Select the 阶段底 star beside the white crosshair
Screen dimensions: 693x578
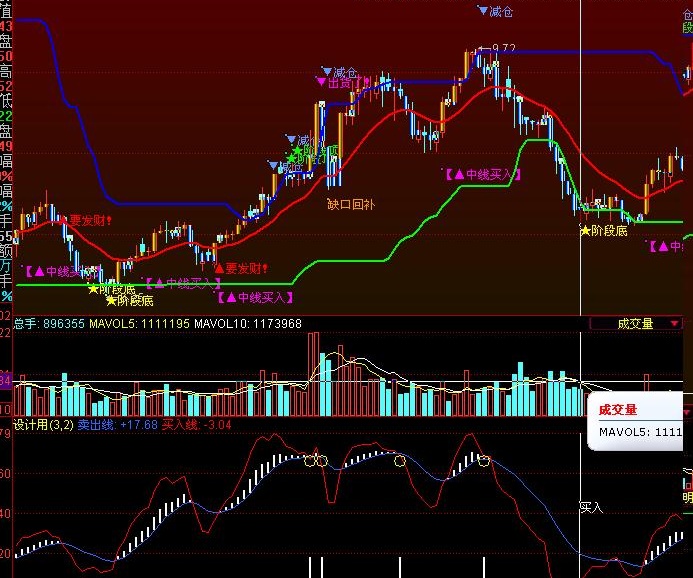click(604, 230)
